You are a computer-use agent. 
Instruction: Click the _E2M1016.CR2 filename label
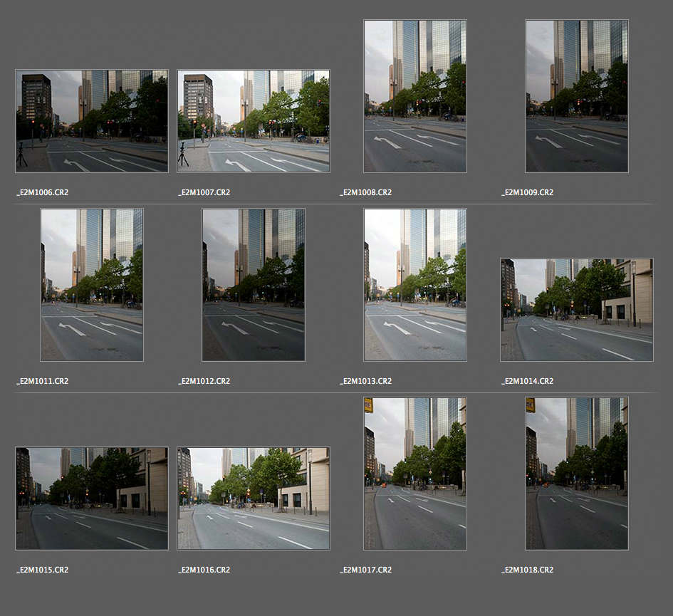tap(204, 570)
